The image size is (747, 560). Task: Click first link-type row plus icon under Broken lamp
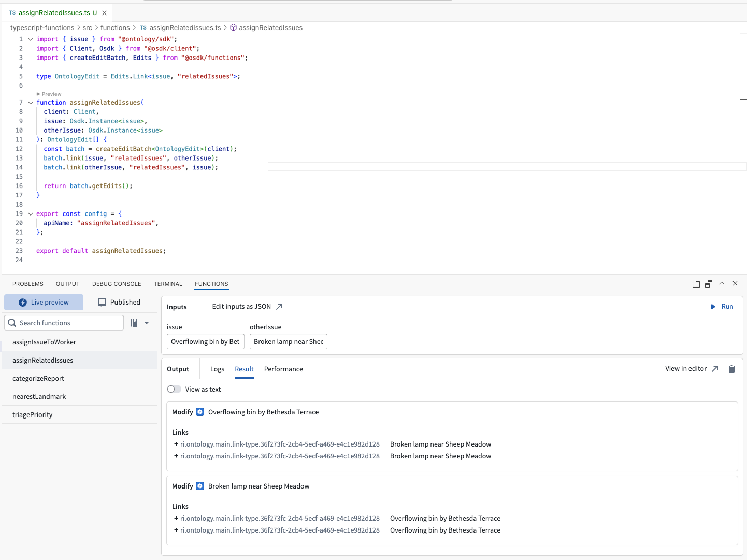pyautogui.click(x=176, y=519)
